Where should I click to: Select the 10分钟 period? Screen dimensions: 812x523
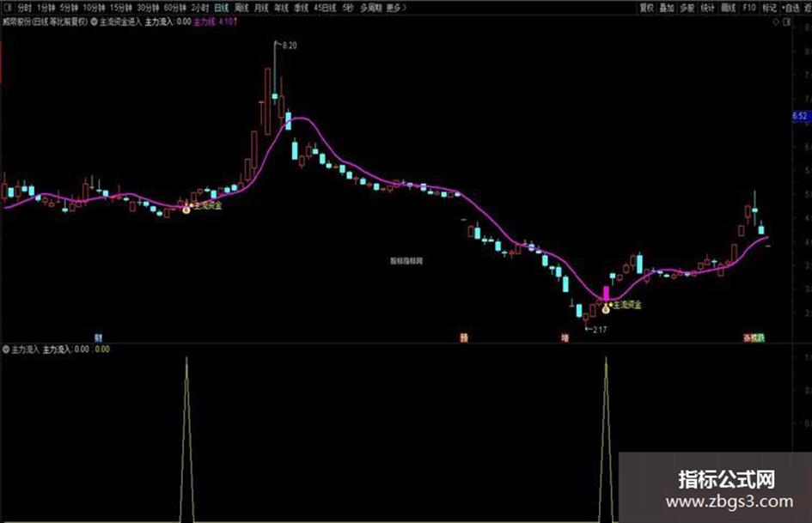coord(94,8)
